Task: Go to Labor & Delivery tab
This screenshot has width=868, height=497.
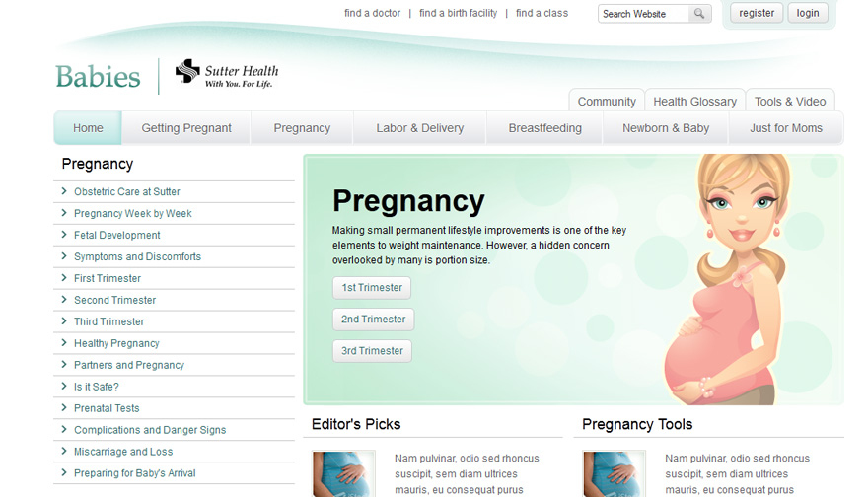Action: 419,128
